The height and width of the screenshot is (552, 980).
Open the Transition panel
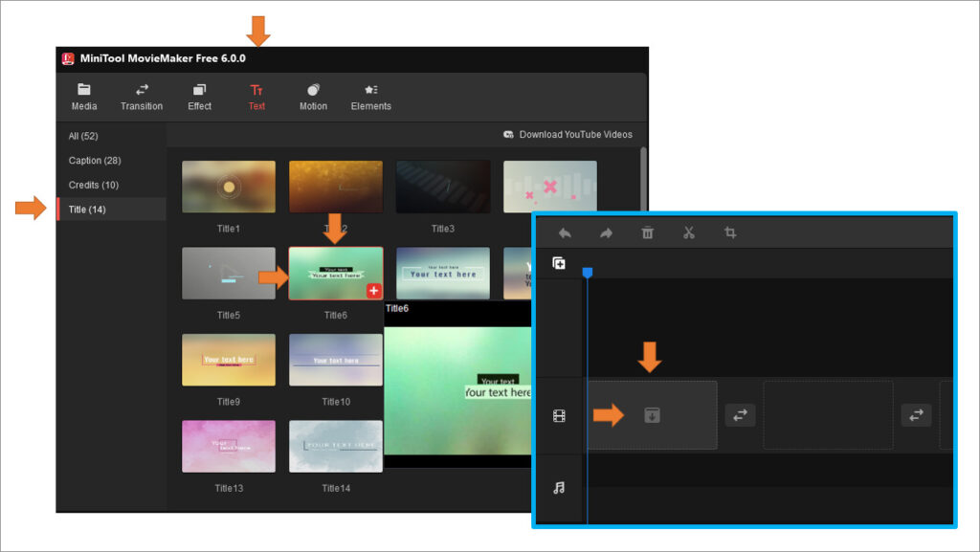point(141,96)
